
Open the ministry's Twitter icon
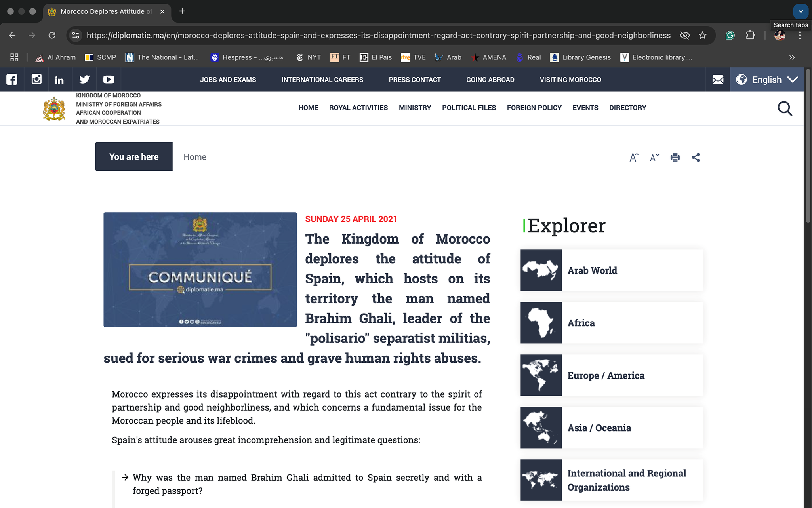tap(84, 80)
